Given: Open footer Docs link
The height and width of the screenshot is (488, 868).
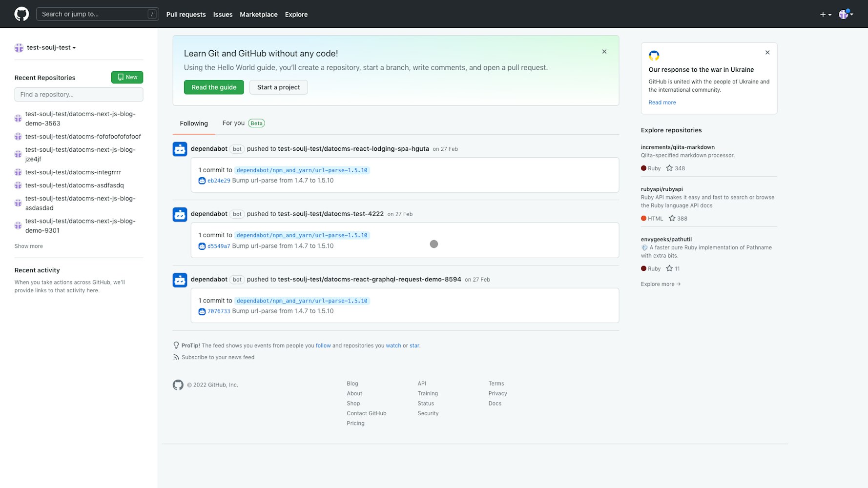Looking at the screenshot, I should click(495, 404).
